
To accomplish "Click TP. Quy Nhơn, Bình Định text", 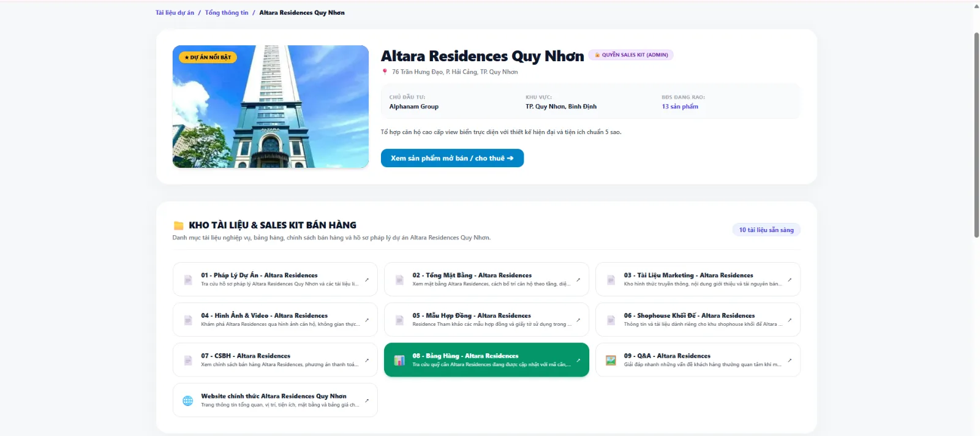I will pyautogui.click(x=561, y=107).
